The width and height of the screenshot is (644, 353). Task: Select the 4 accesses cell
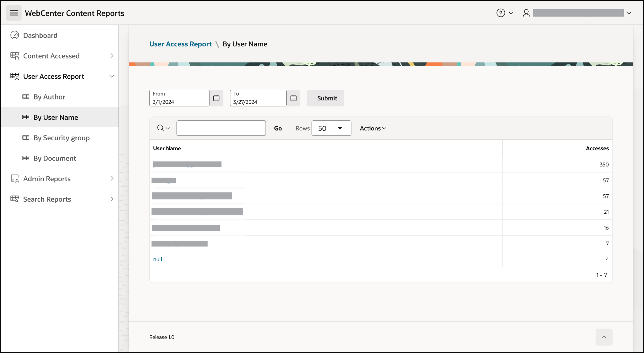[x=558, y=259]
